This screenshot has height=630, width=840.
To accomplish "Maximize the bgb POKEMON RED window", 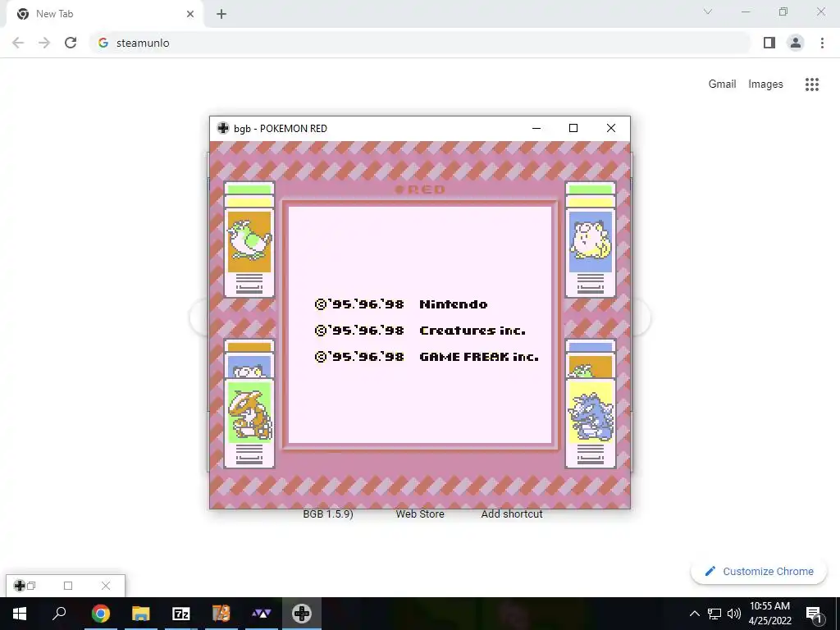I will [x=573, y=128].
